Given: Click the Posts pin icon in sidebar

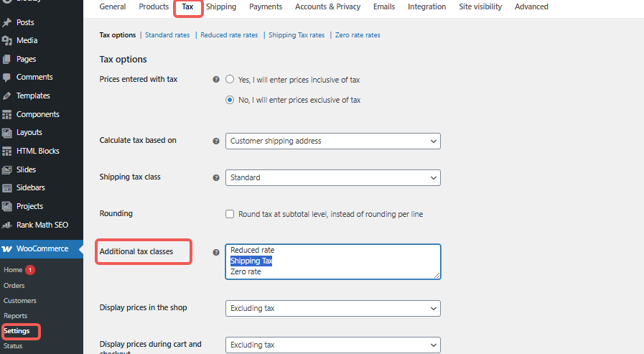Looking at the screenshot, I should click(x=7, y=22).
